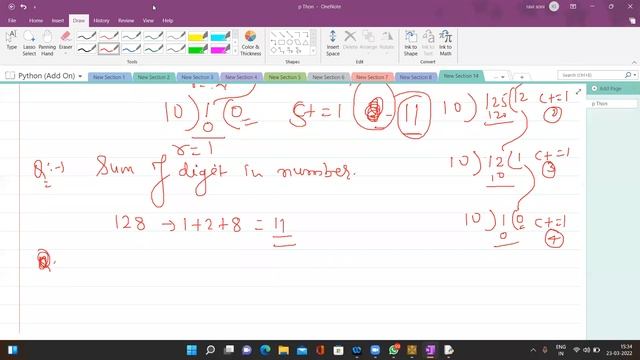Viewport: 640px width, 360px height.
Task: Choose the magenta highlighter
Action: point(220,49)
